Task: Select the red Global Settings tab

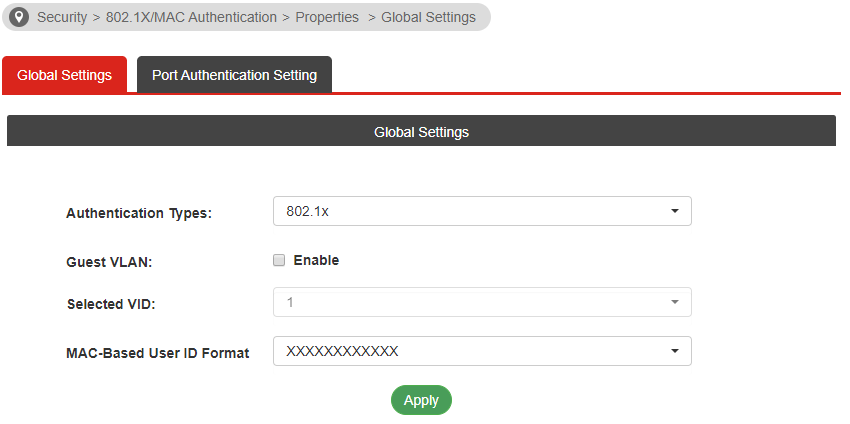Action: click(65, 75)
